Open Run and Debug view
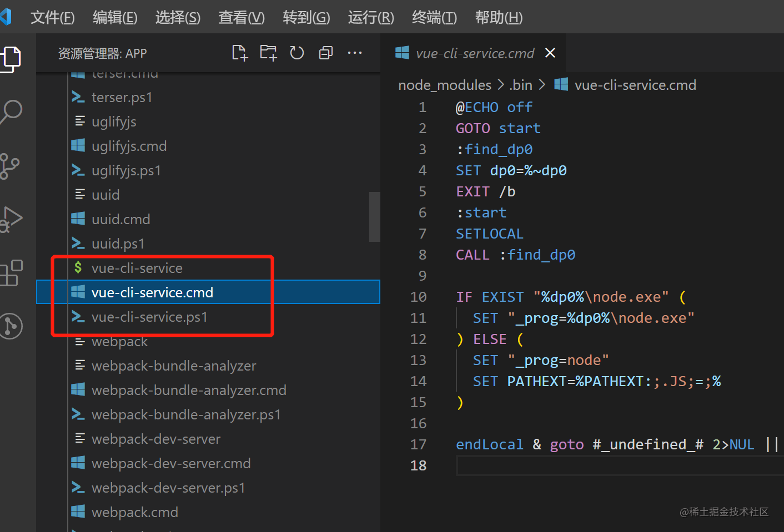The image size is (784, 532). (11, 219)
